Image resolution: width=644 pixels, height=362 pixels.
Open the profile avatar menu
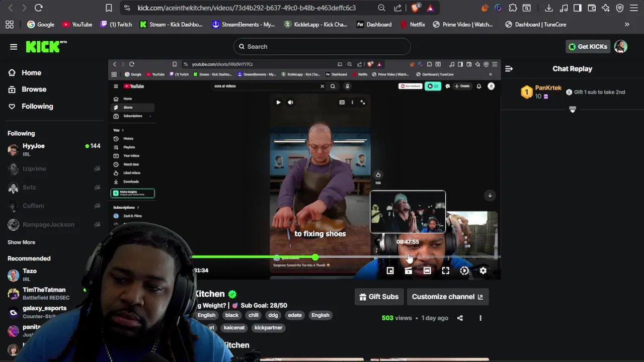pyautogui.click(x=620, y=47)
